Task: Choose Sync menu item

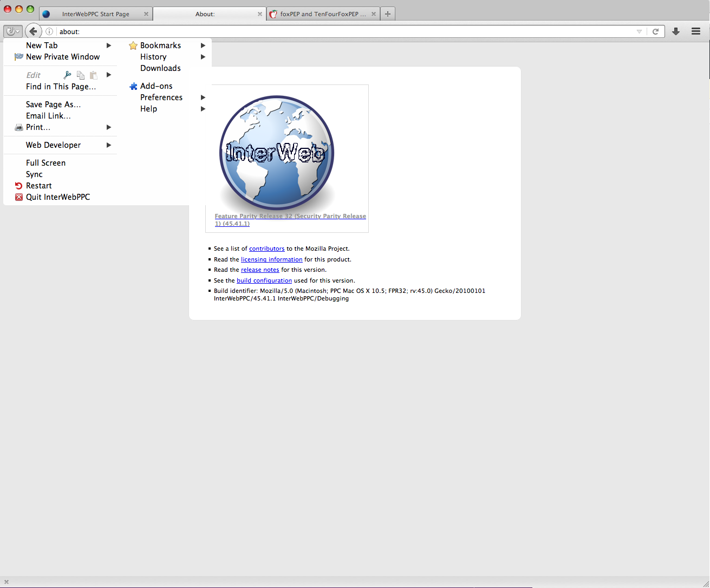Action: (x=60, y=174)
